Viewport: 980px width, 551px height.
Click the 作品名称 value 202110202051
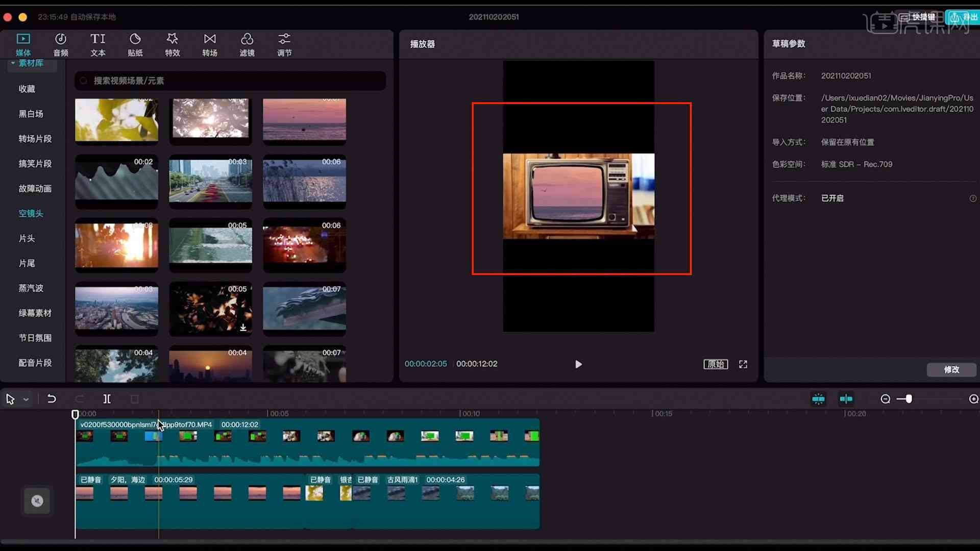(846, 76)
